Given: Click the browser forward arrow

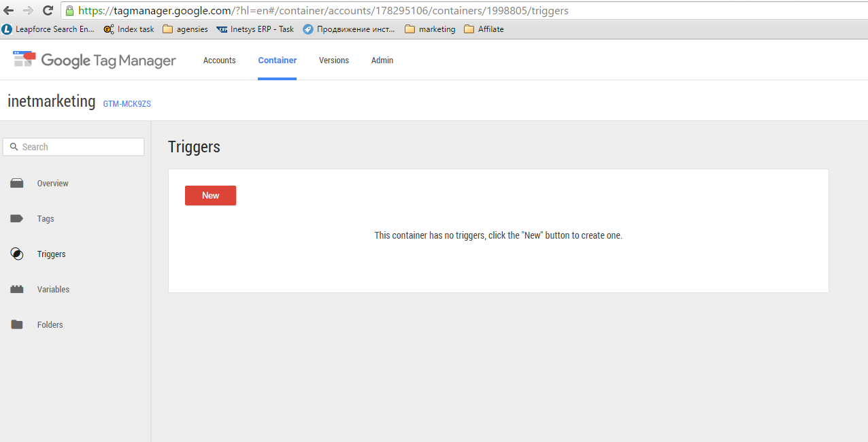Looking at the screenshot, I should (x=28, y=11).
